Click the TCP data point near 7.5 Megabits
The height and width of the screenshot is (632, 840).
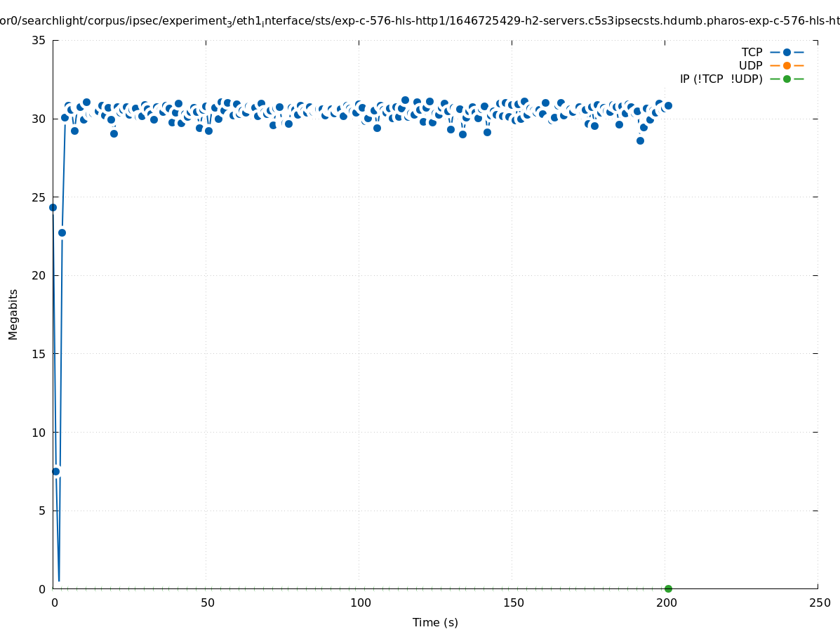[55, 471]
